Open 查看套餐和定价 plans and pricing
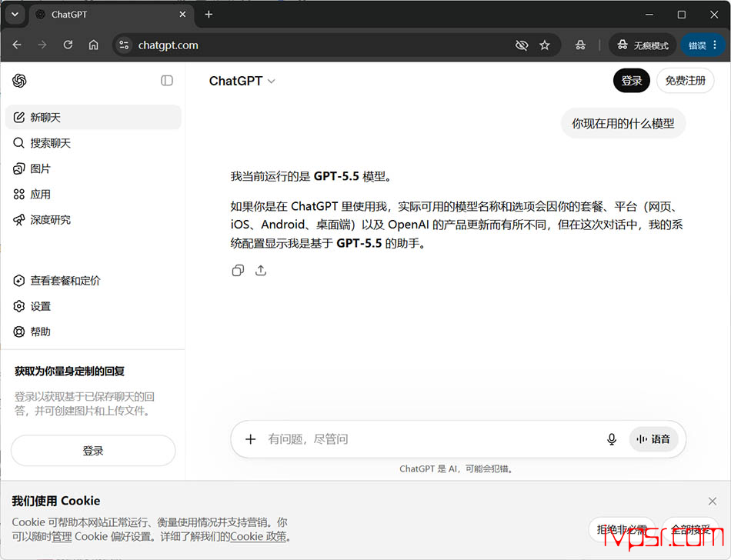 coord(93,280)
